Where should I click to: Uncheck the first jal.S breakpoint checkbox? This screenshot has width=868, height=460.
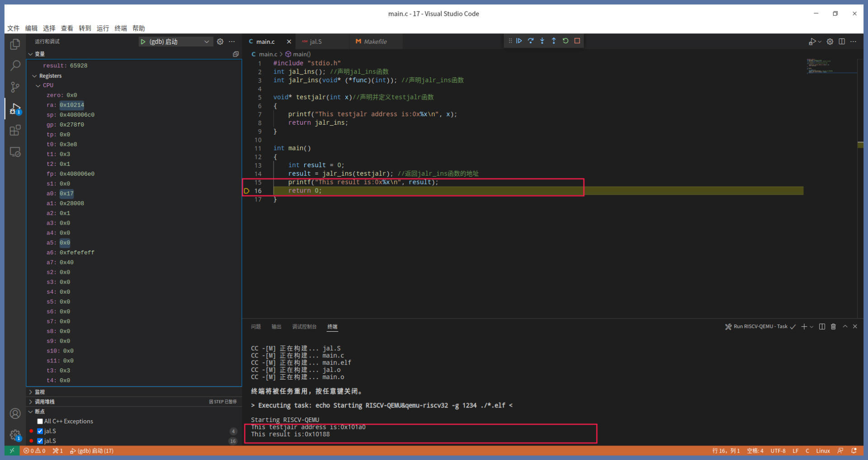(40, 431)
